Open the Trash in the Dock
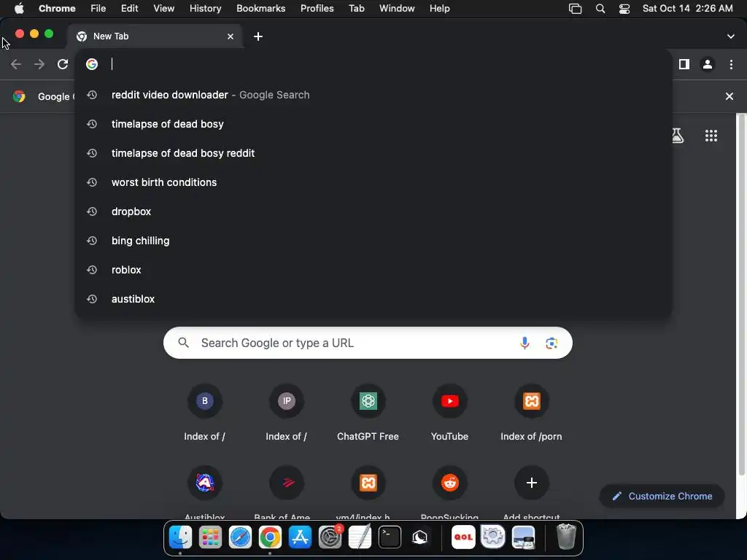The height and width of the screenshot is (560, 747). pos(566,537)
